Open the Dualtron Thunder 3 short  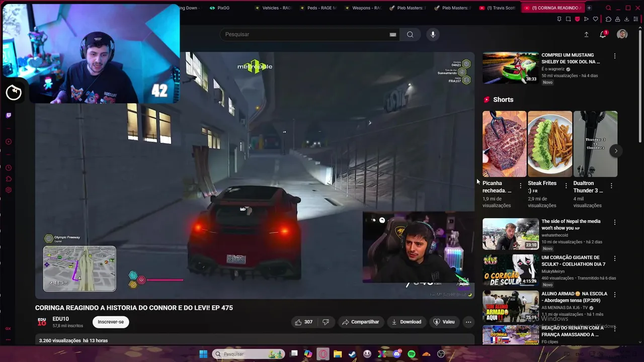pos(595,144)
